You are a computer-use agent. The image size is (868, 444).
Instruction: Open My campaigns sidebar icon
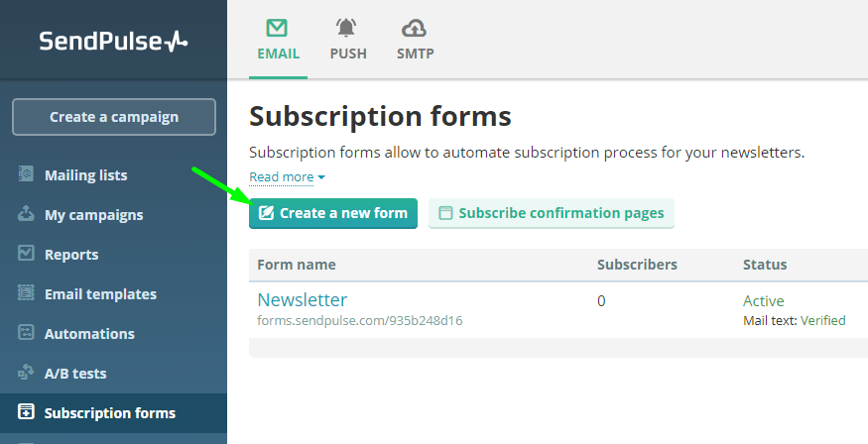[27, 214]
